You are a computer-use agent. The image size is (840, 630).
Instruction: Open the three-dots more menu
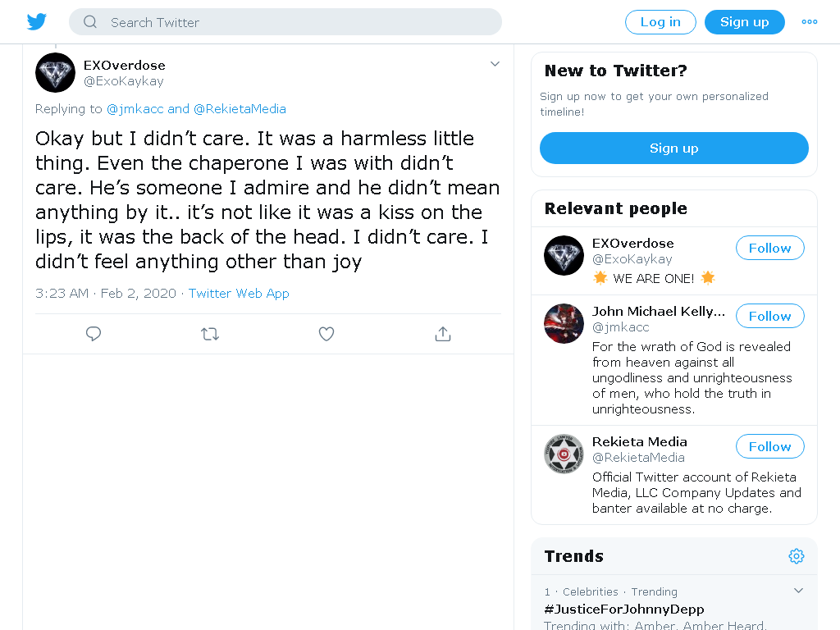click(x=810, y=22)
